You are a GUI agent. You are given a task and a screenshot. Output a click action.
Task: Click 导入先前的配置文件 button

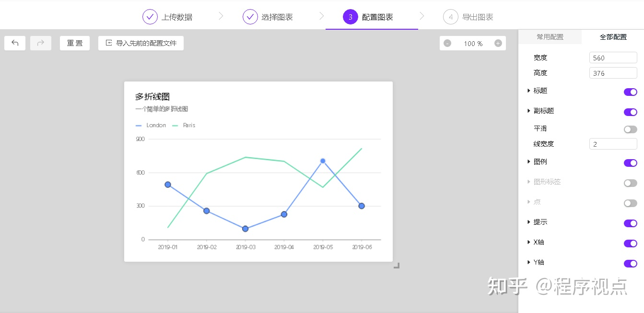tap(141, 43)
